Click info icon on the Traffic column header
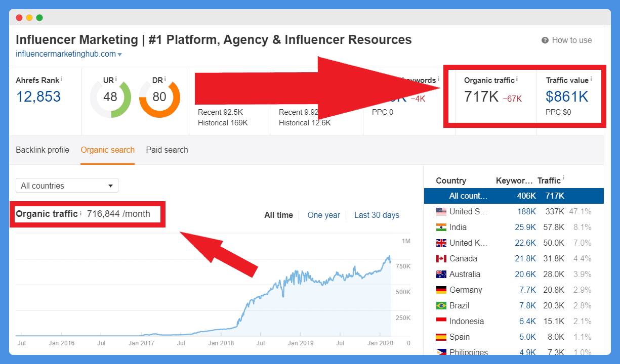Screen dimensions: 620x364 pyautogui.click(x=563, y=178)
